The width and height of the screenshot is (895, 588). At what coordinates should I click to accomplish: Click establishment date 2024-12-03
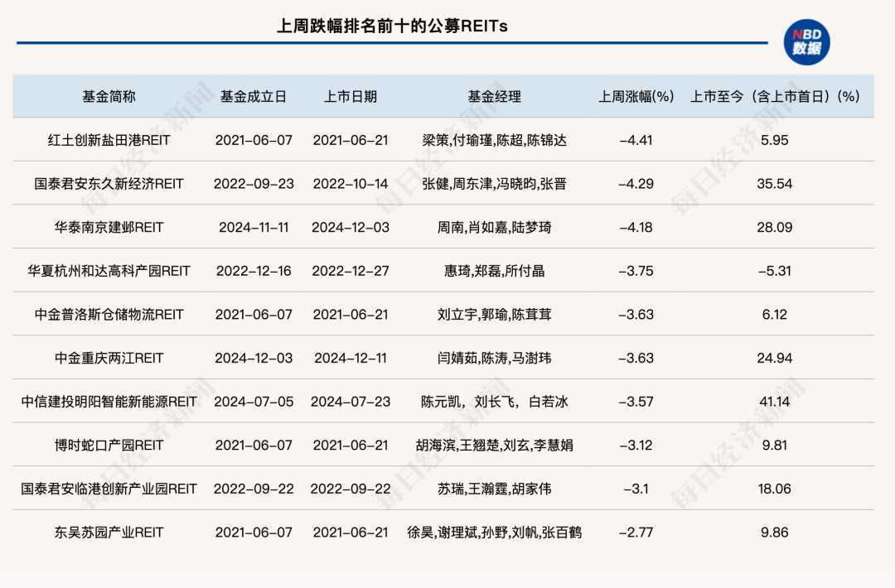pos(254,358)
